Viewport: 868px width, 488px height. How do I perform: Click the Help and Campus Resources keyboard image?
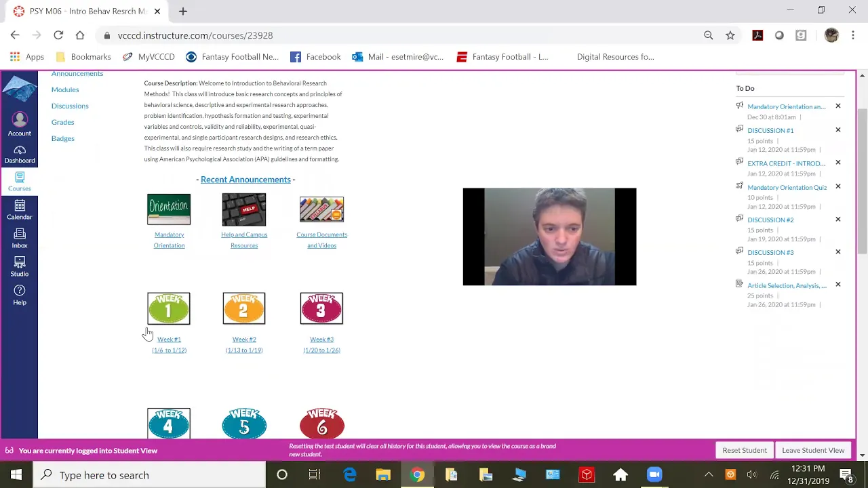[x=243, y=209]
